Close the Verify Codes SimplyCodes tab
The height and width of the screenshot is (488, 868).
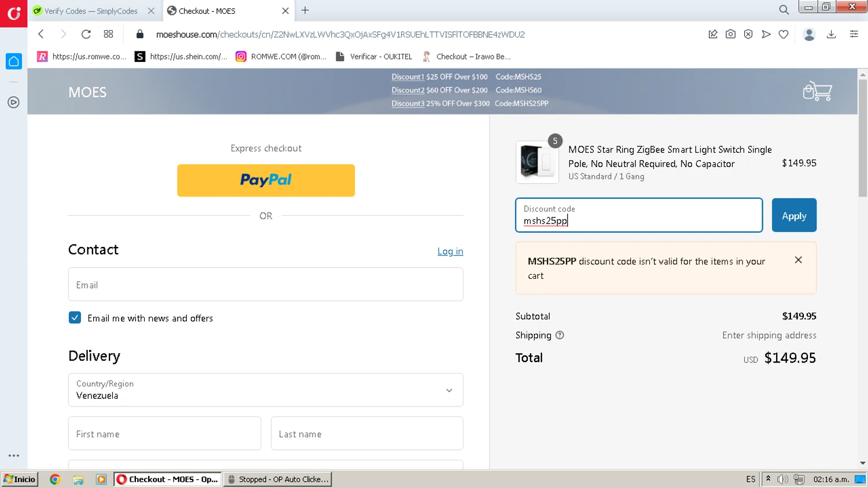(151, 10)
